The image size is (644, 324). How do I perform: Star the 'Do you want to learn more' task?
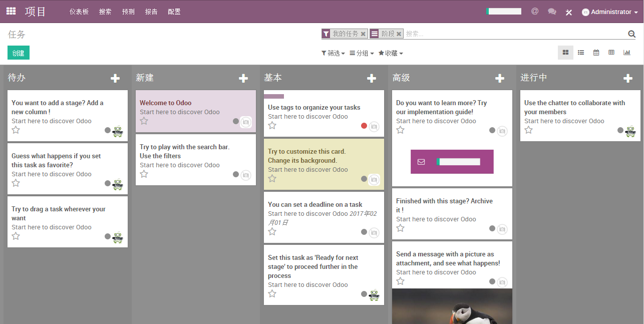point(400,130)
